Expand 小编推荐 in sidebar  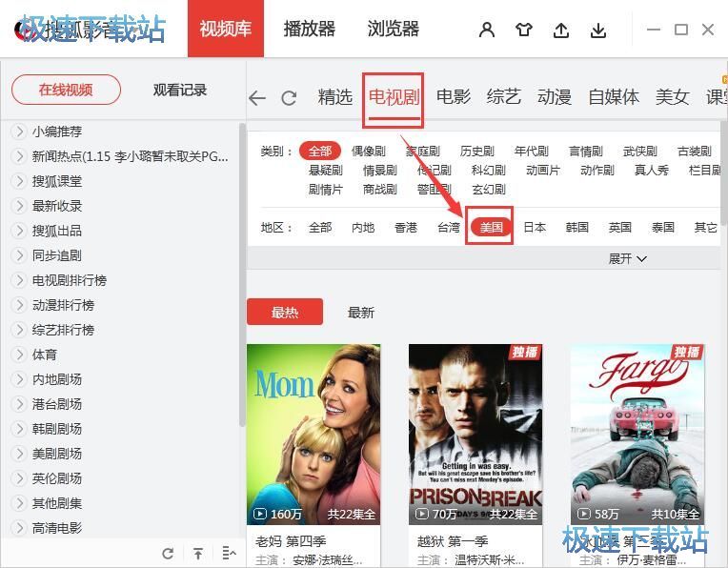tap(19, 132)
